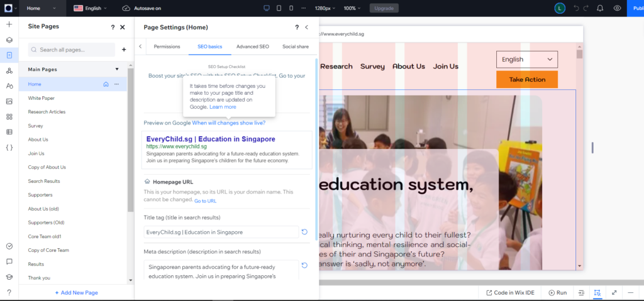
Task: Toggle inspector panel icon in bottom bar
Action: coord(581,293)
